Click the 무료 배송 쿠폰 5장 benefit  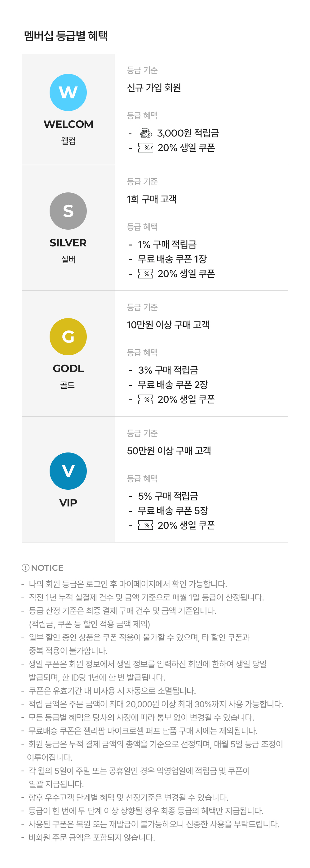coord(173,510)
